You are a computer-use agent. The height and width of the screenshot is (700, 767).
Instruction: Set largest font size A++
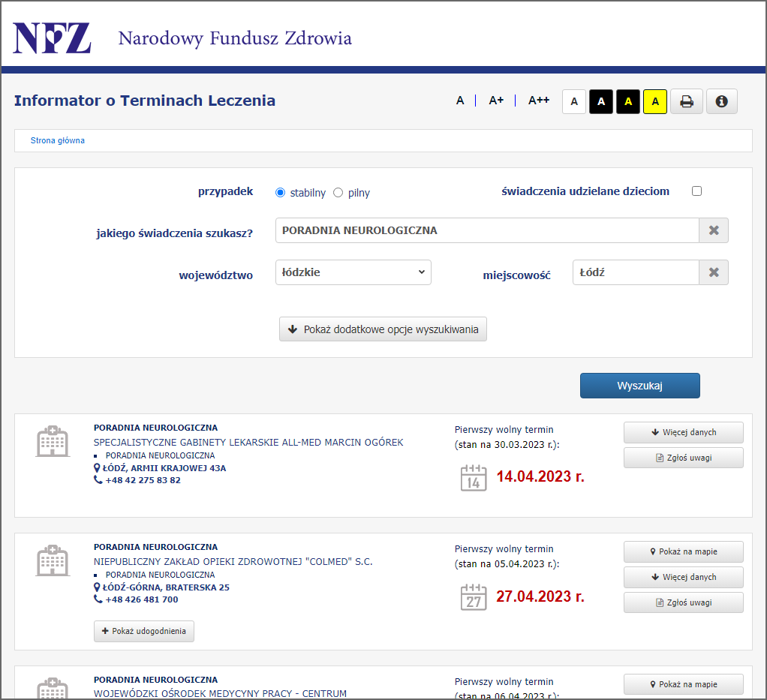tap(539, 101)
